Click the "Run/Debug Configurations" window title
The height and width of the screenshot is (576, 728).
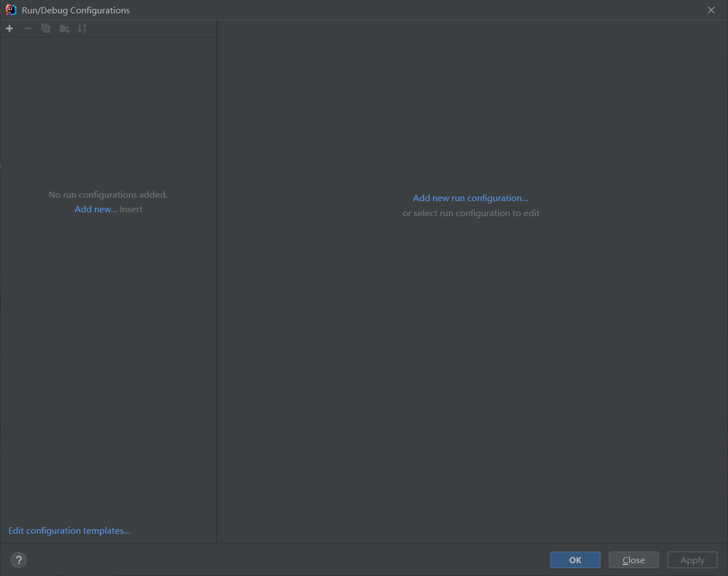tap(76, 10)
